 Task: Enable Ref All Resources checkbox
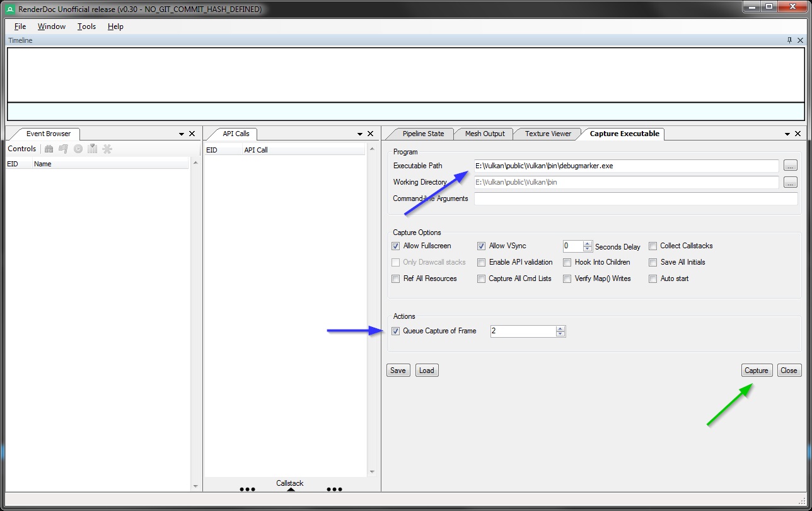pyautogui.click(x=395, y=278)
